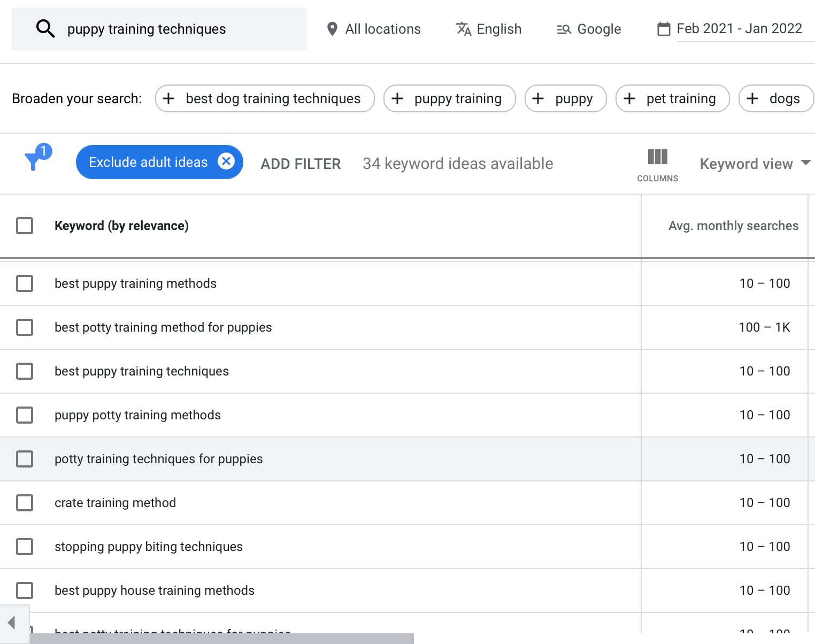Screen dimensions: 815x644
Task: Tick 'stopping puppy biting techniques' checkbox
Action: (25, 547)
